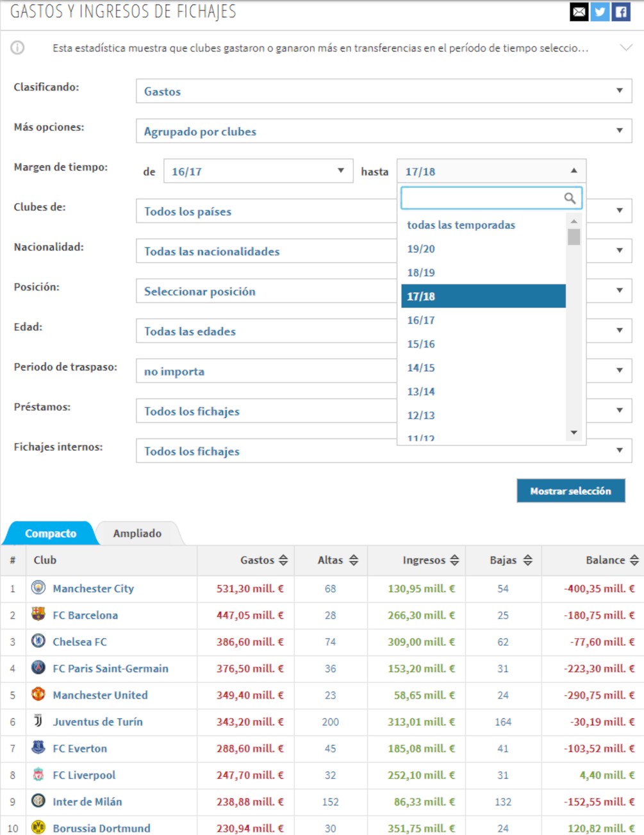This screenshot has width=644, height=835.
Task: Sort the table by Gastos column
Action: 283,560
